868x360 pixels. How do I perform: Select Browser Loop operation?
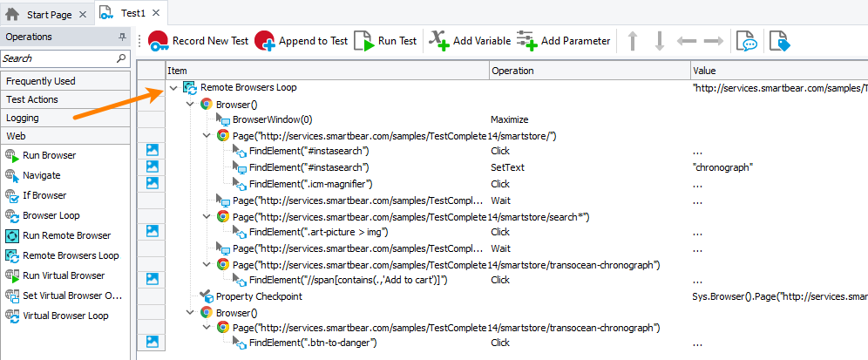[x=43, y=215]
